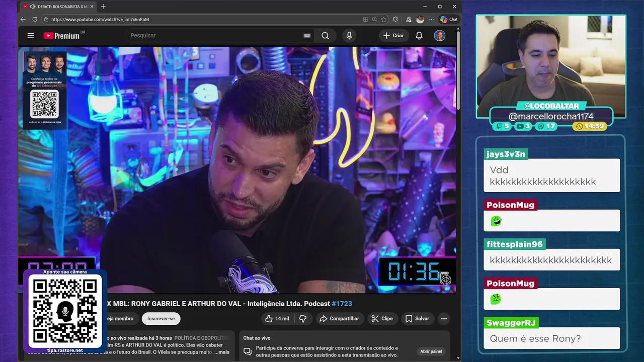This screenshot has height=362, width=644.
Task: Like the video with 14 mil thumbs-up
Action: tap(277, 319)
